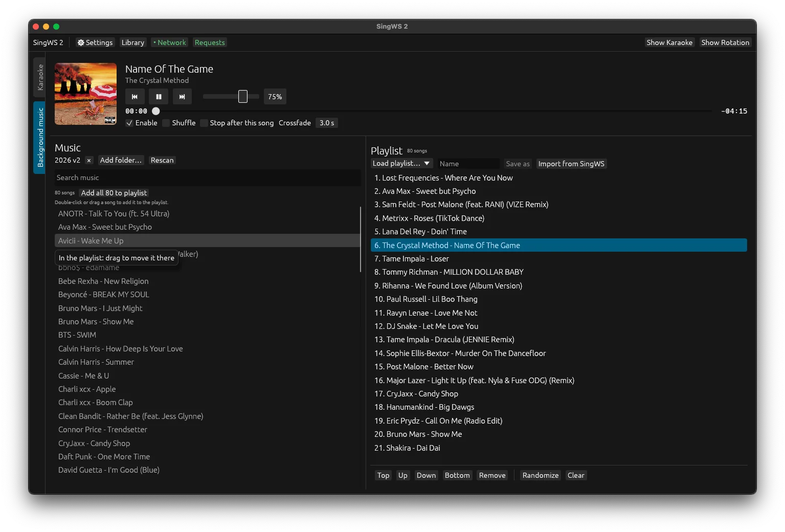Move selected song to Top
The width and height of the screenshot is (785, 532).
[383, 475]
